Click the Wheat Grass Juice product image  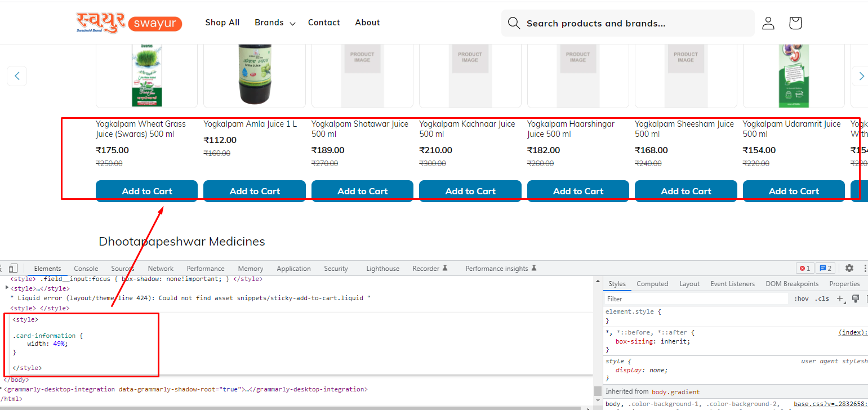[x=146, y=75]
